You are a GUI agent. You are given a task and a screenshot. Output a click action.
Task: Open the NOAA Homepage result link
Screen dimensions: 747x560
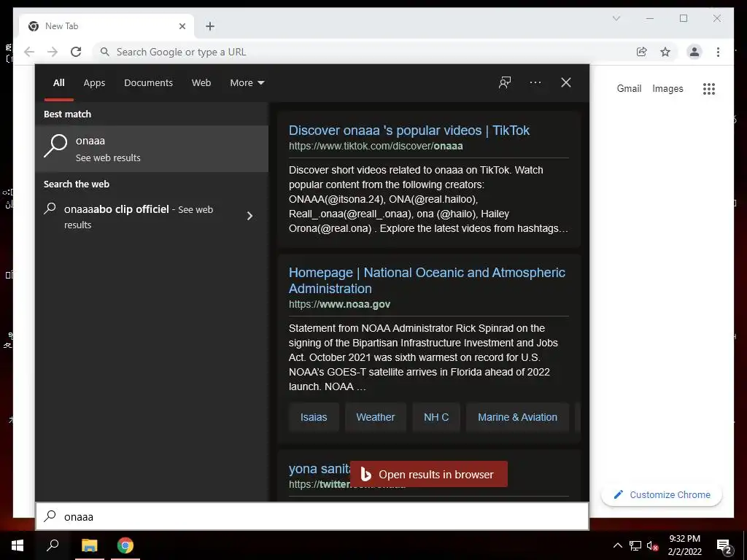[427, 280]
